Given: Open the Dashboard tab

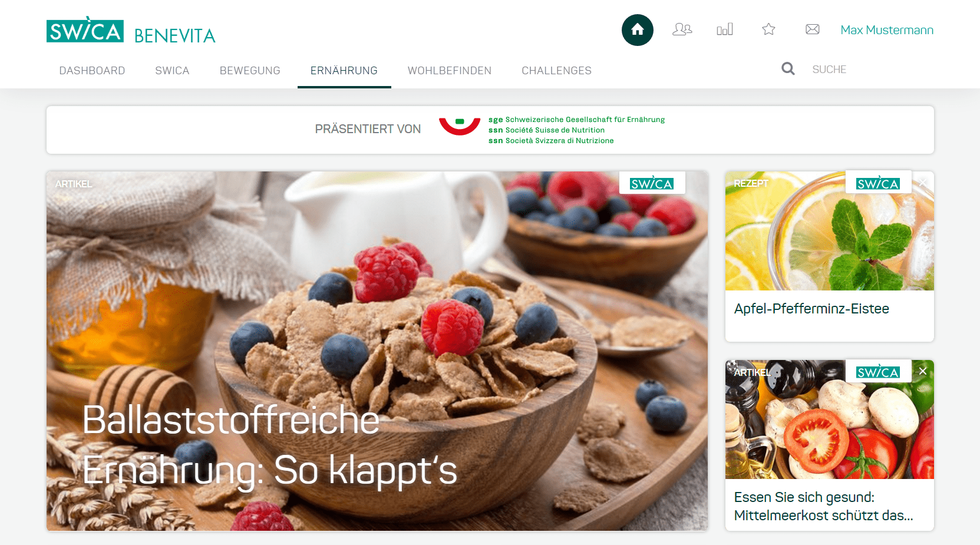Looking at the screenshot, I should pyautogui.click(x=92, y=71).
